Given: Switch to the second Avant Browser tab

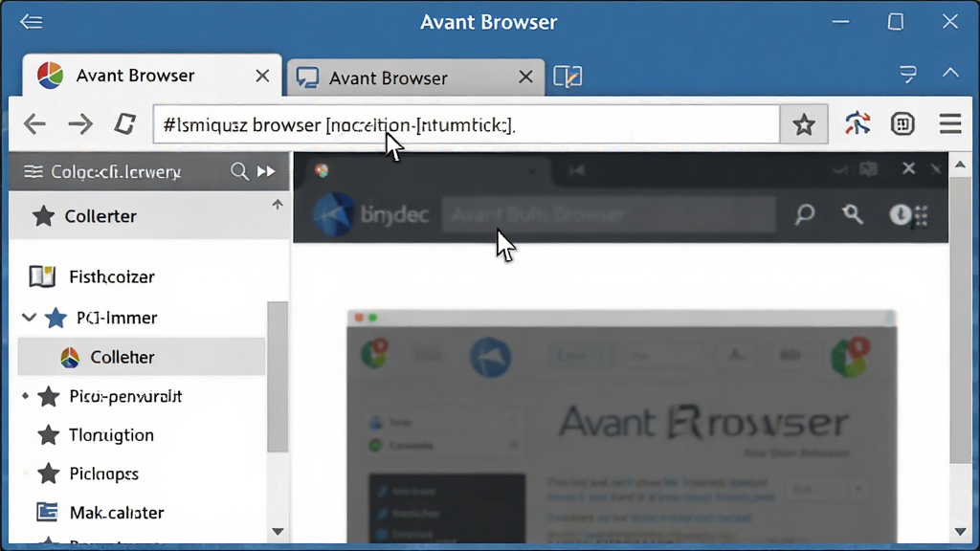Looking at the screenshot, I should [415, 77].
